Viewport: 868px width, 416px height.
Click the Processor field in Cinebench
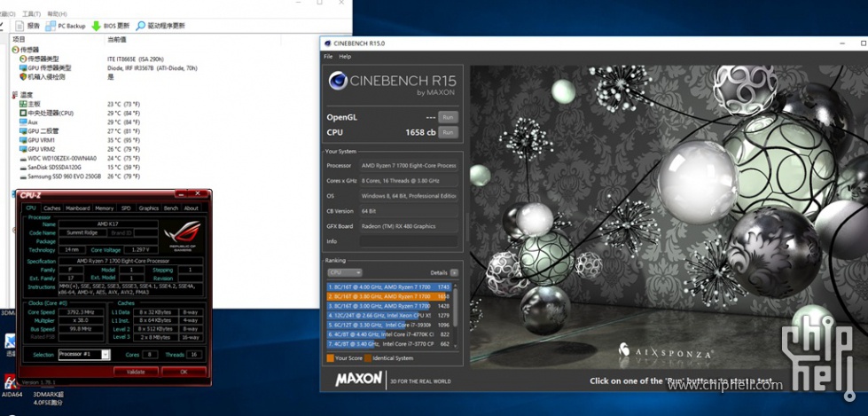pyautogui.click(x=409, y=166)
